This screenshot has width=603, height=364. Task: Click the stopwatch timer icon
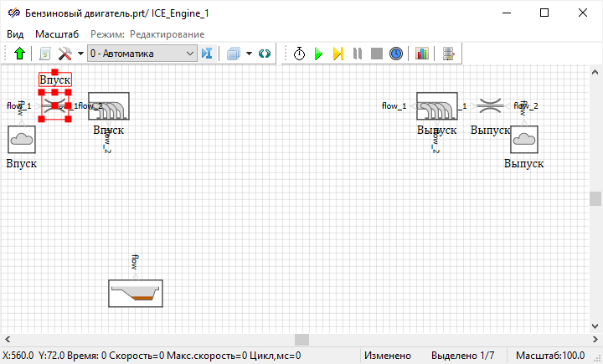click(x=300, y=54)
